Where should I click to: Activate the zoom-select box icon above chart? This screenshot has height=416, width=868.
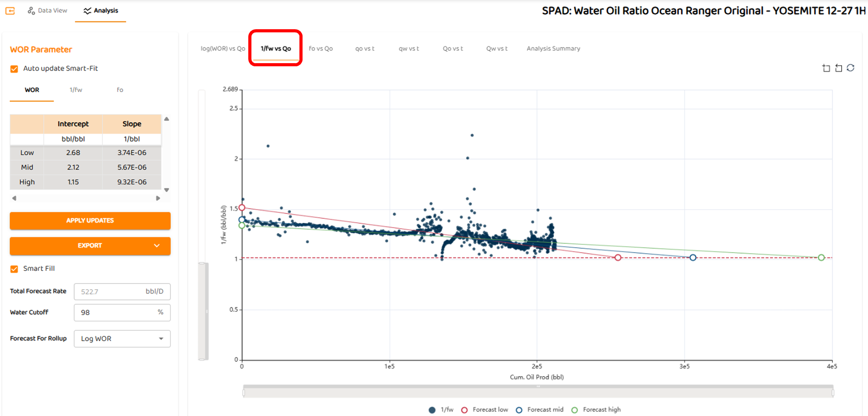[x=826, y=68]
